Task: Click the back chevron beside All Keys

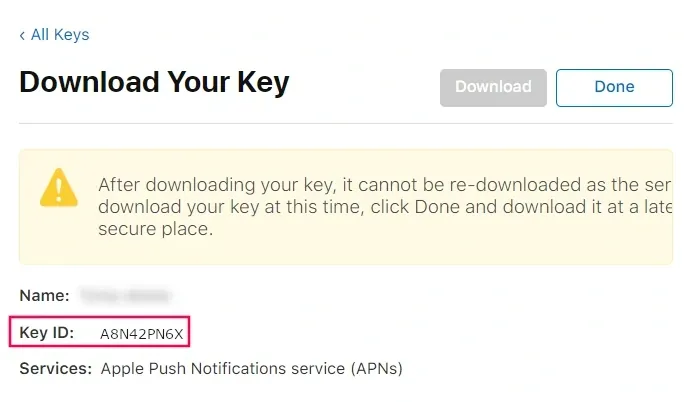Action: (22, 35)
